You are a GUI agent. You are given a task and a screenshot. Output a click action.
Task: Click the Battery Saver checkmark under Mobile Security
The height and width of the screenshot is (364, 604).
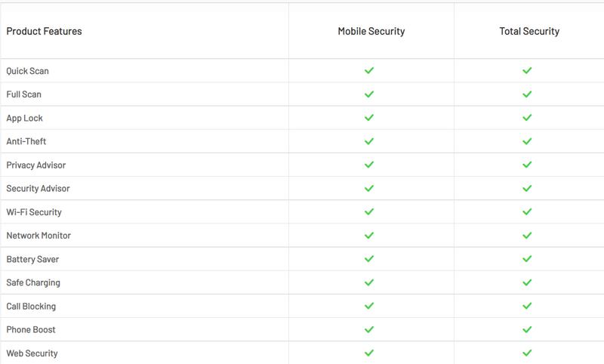(x=369, y=259)
